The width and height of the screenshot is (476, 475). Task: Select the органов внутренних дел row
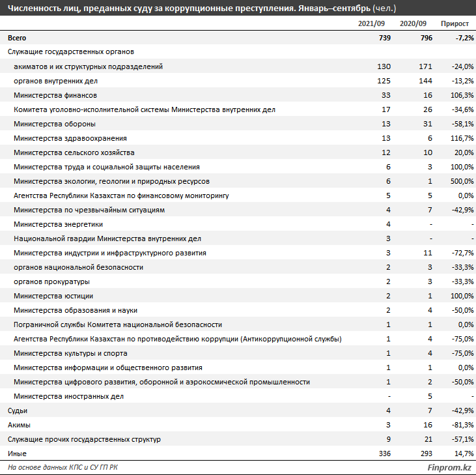[x=55, y=81]
